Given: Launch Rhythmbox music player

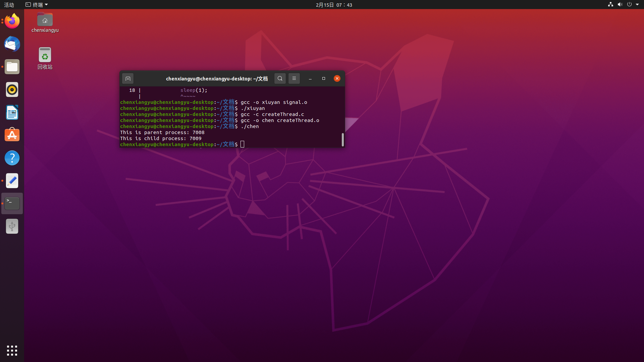Looking at the screenshot, I should (x=12, y=89).
